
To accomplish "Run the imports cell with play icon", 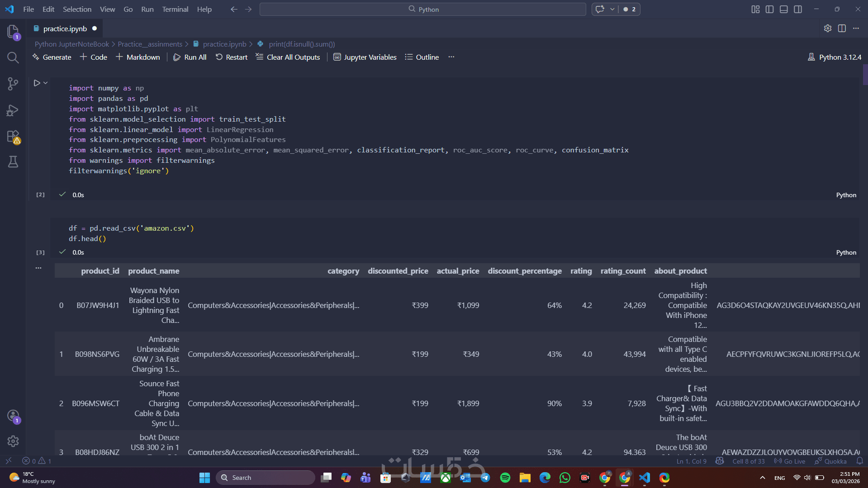I will (x=37, y=83).
